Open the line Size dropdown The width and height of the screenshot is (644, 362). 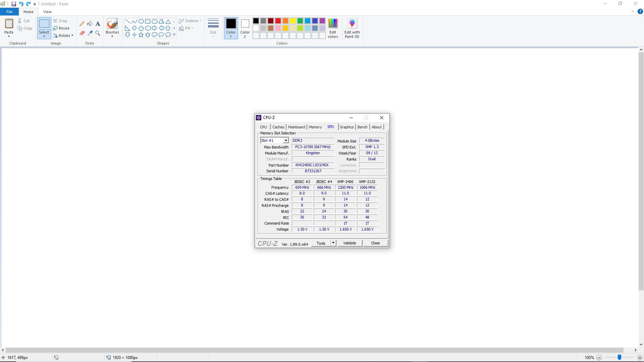(213, 28)
